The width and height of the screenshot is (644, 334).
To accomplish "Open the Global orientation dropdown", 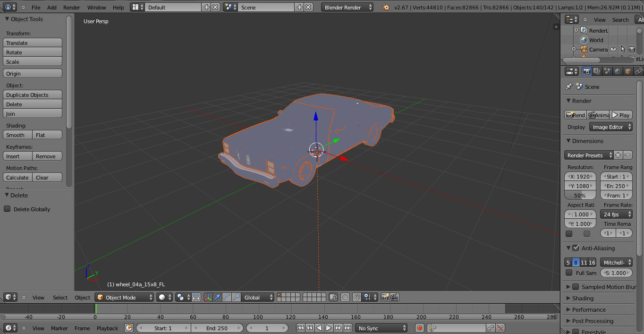I will (x=258, y=297).
